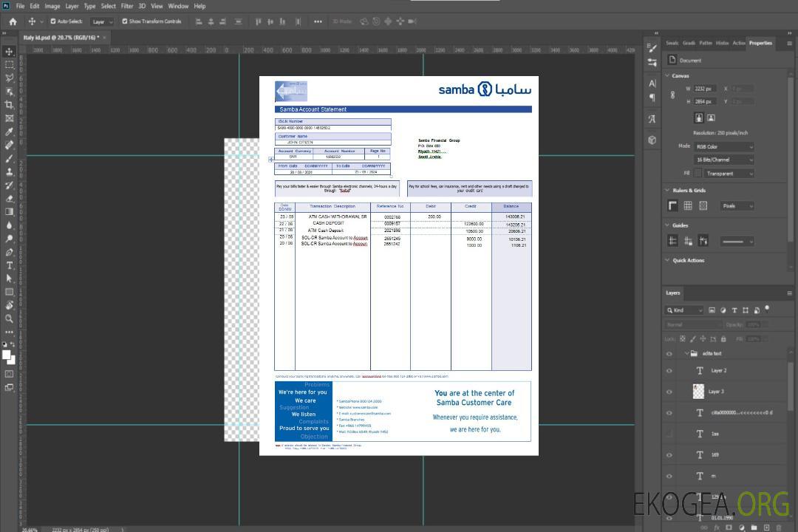Screen dimensions: 798x532
Task: Collapse the Canvas section
Action: 667,75
